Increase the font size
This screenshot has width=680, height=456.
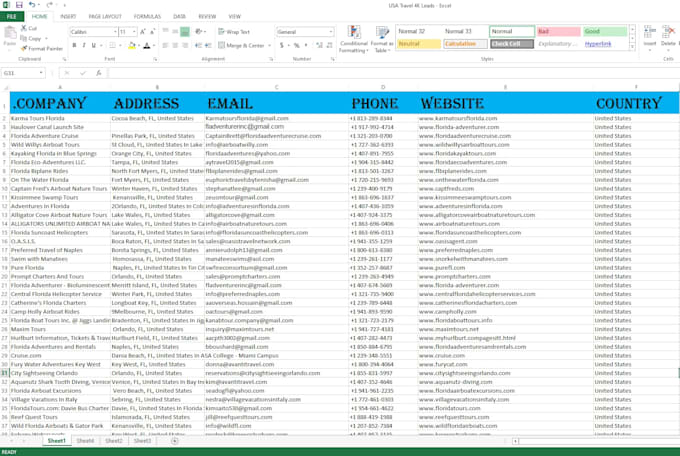tap(143, 32)
